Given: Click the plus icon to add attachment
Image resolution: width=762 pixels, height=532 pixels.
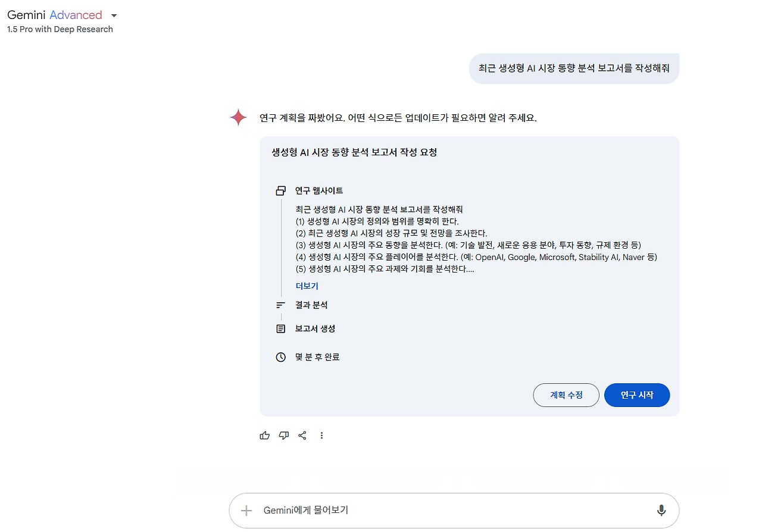Looking at the screenshot, I should (x=246, y=511).
